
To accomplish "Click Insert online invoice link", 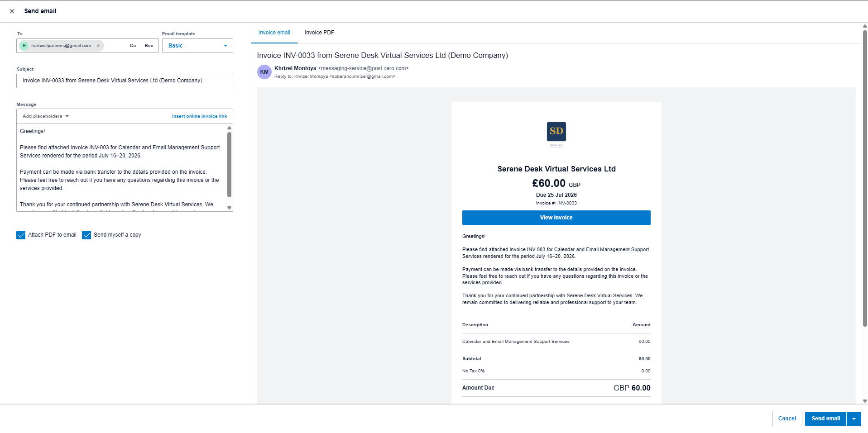I will [x=199, y=116].
